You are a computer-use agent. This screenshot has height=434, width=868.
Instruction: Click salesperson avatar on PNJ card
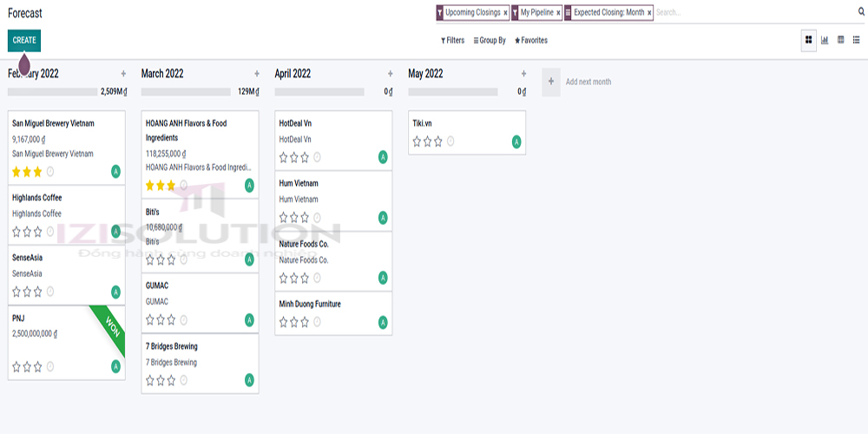click(115, 366)
